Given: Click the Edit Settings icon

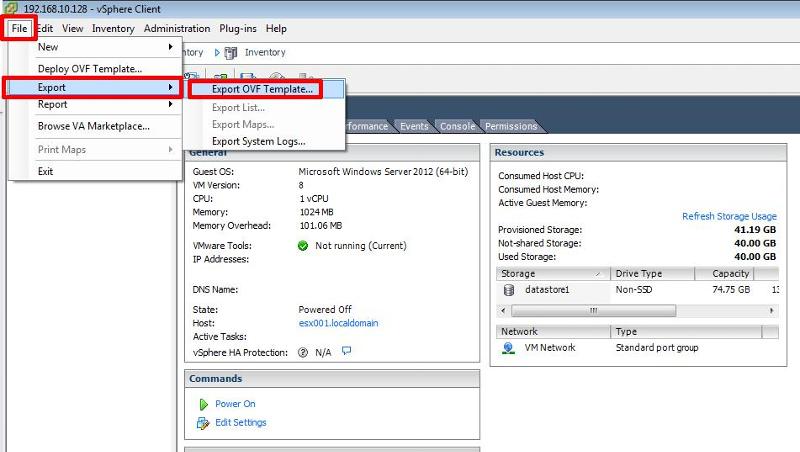Looking at the screenshot, I should [x=203, y=423].
